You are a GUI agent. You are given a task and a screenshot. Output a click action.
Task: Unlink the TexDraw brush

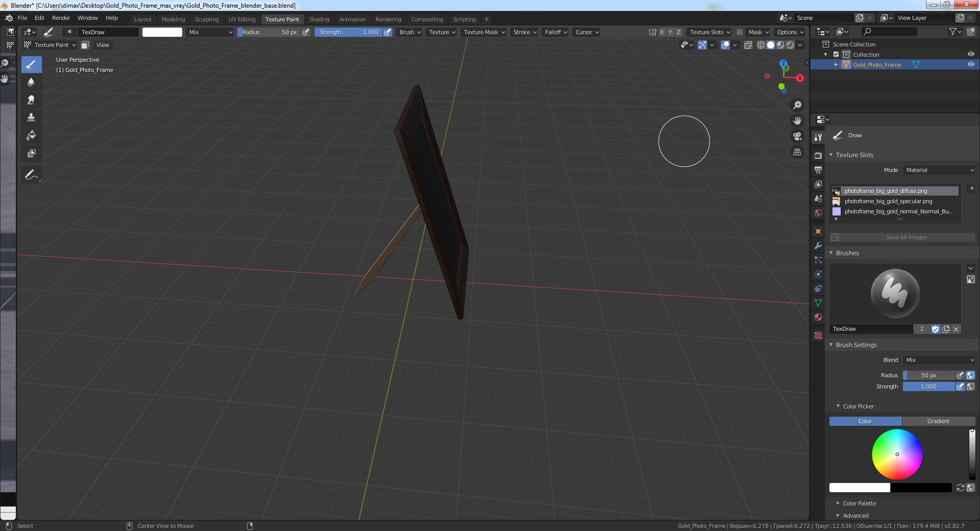pos(956,329)
